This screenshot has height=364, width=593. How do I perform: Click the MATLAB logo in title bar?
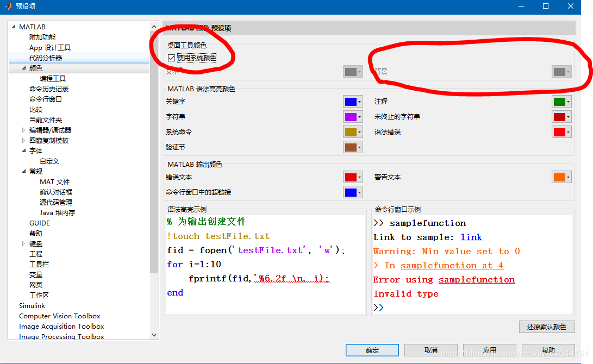(8, 6)
